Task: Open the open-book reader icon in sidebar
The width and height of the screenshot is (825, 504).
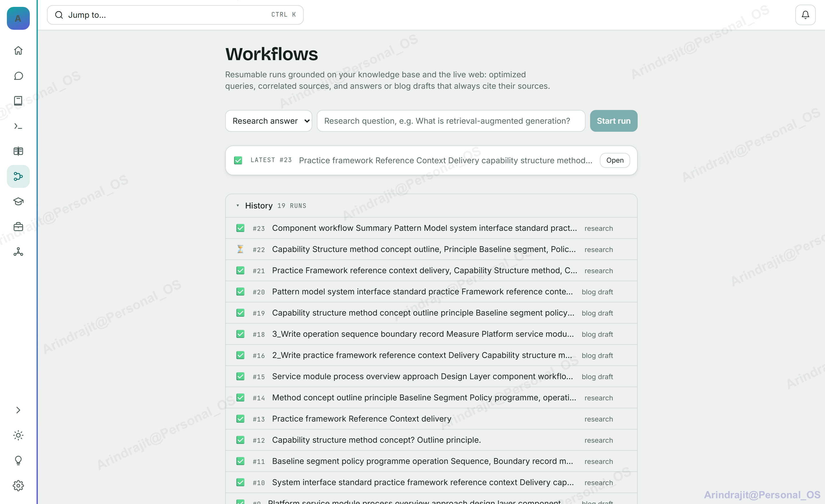Action: click(18, 151)
